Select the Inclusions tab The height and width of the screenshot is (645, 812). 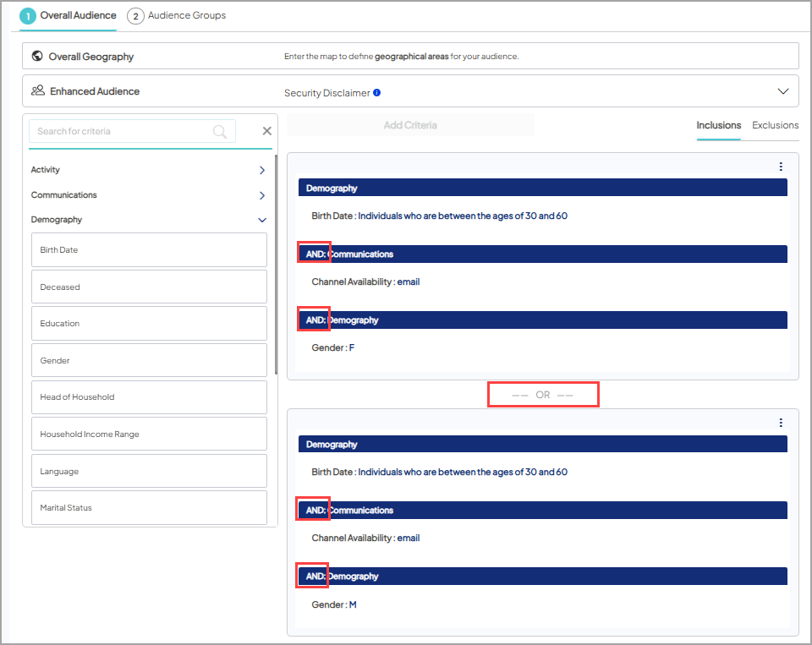click(718, 125)
